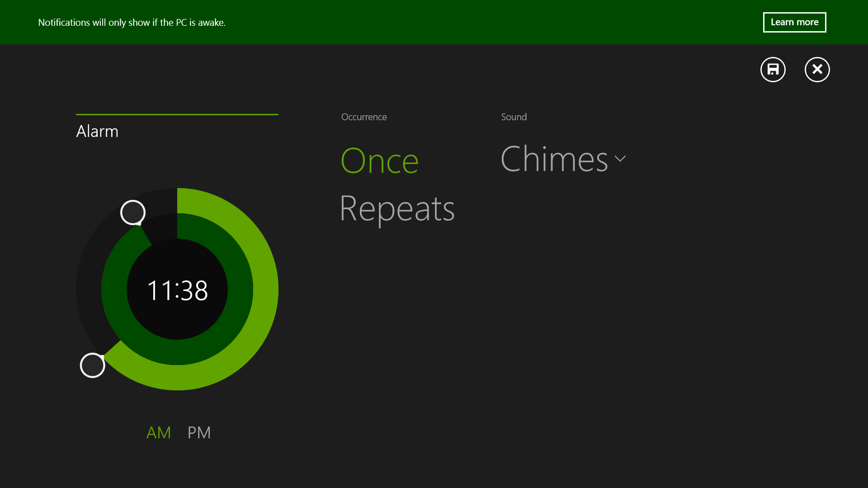868x488 pixels.
Task: Switch the alarm to AM
Action: [159, 432]
